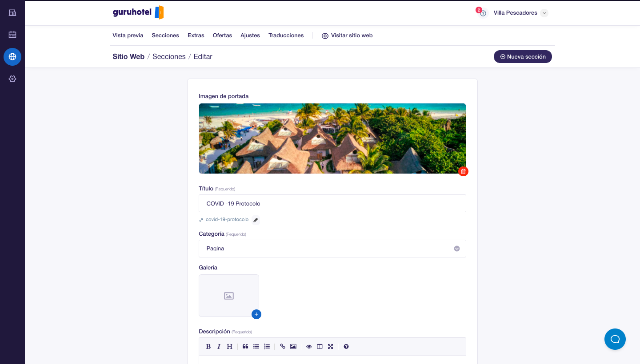Screen dimensions: 640x364
Task: Insert a bulleted list
Action: click(256, 347)
